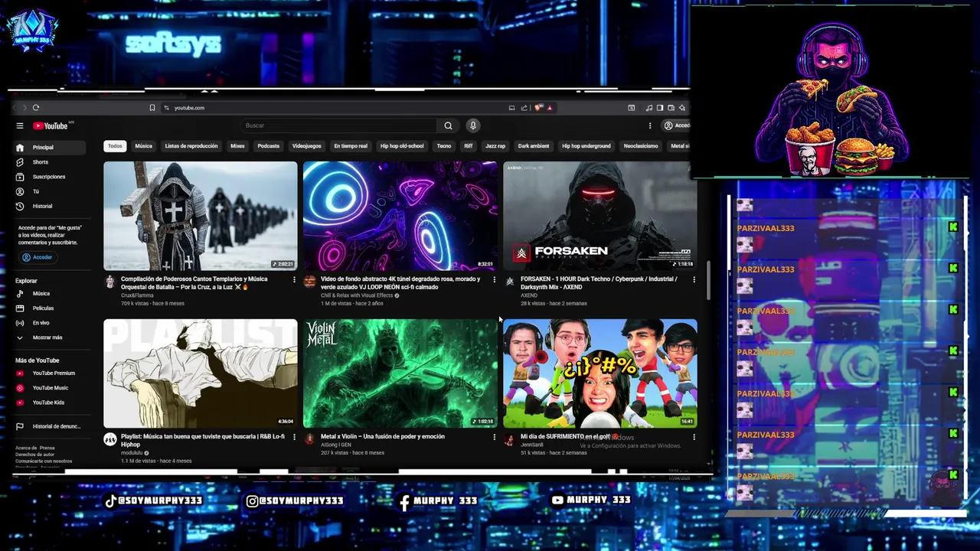Select the Mixes filter chip

(237, 146)
